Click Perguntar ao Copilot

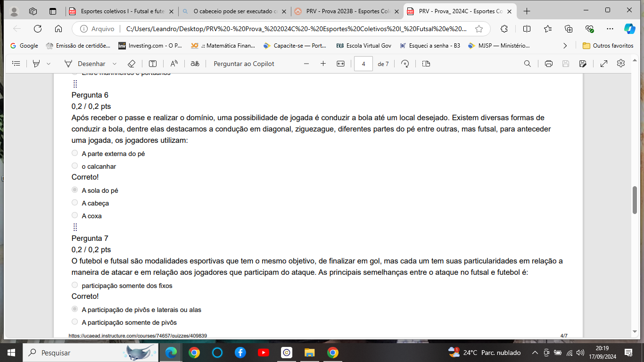pyautogui.click(x=244, y=64)
